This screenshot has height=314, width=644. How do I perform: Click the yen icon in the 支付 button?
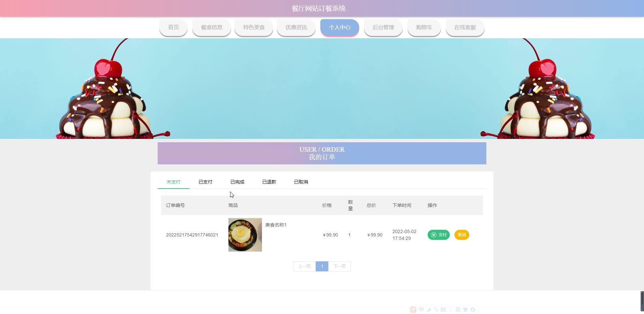433,235
